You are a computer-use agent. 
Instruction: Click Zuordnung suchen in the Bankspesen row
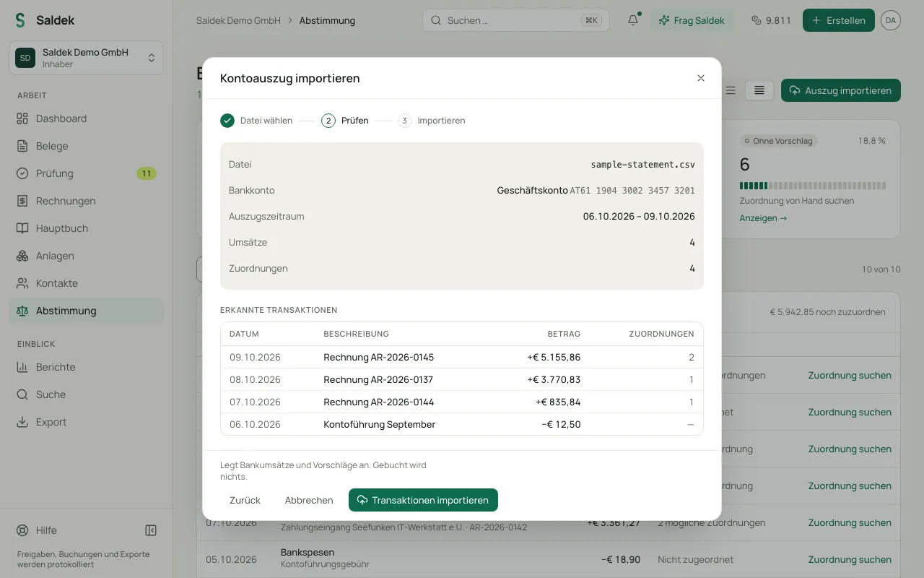pyautogui.click(x=850, y=559)
